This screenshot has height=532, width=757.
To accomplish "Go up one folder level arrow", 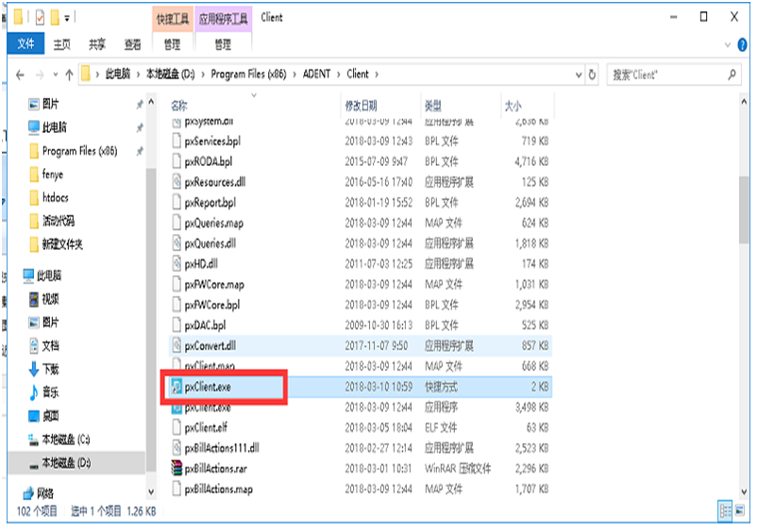I will tap(69, 74).
